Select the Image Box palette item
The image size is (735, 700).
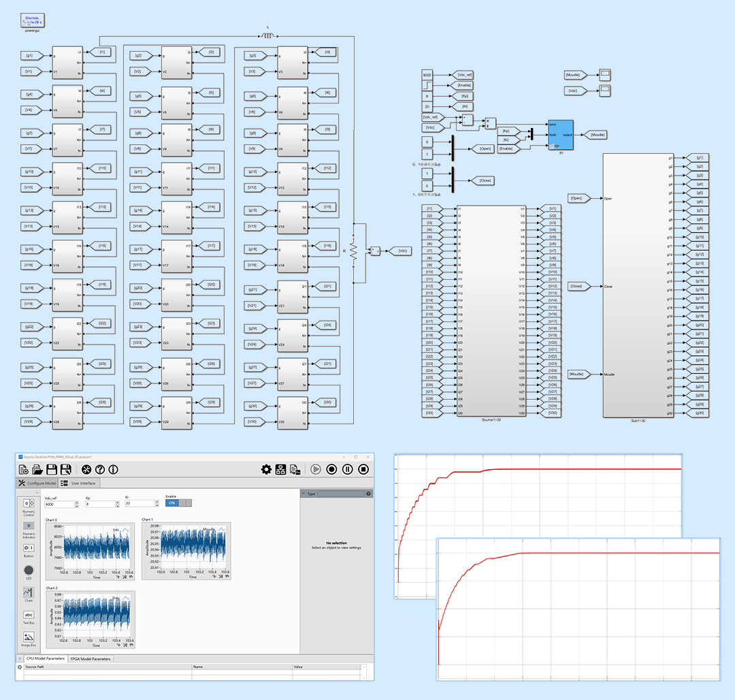pyautogui.click(x=29, y=637)
